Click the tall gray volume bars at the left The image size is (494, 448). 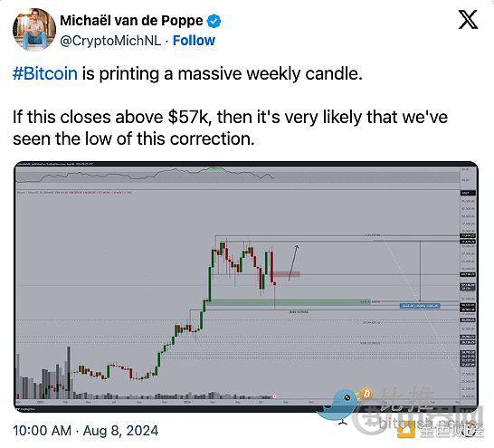point(44,375)
